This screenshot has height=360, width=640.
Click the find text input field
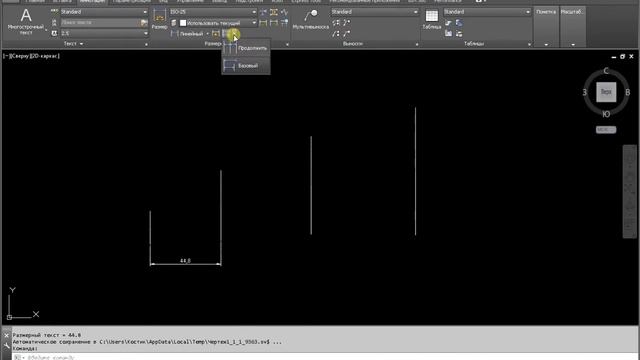(x=100, y=22)
